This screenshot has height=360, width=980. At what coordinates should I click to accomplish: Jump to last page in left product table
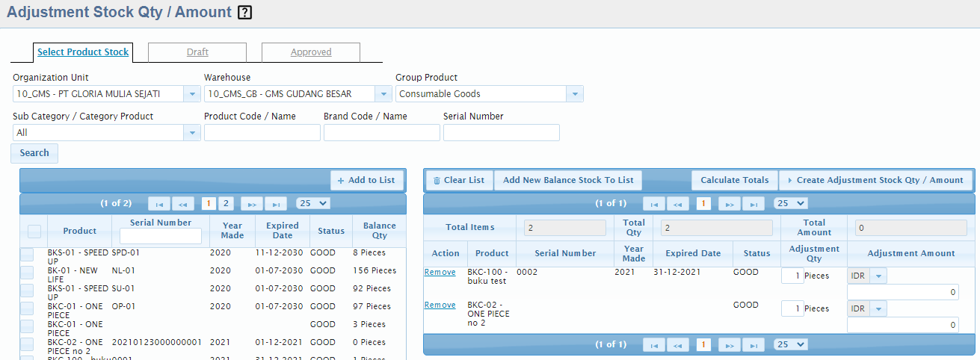pos(276,203)
